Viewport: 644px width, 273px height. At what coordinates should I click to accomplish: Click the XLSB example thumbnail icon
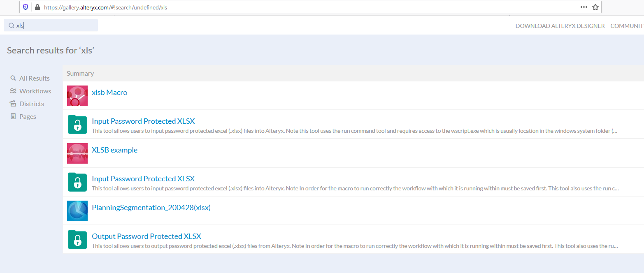77,153
